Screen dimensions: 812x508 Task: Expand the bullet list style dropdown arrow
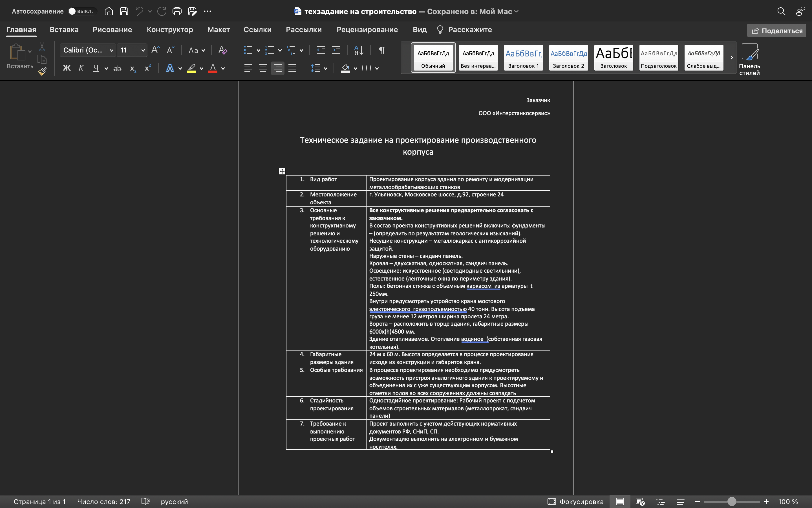point(258,51)
